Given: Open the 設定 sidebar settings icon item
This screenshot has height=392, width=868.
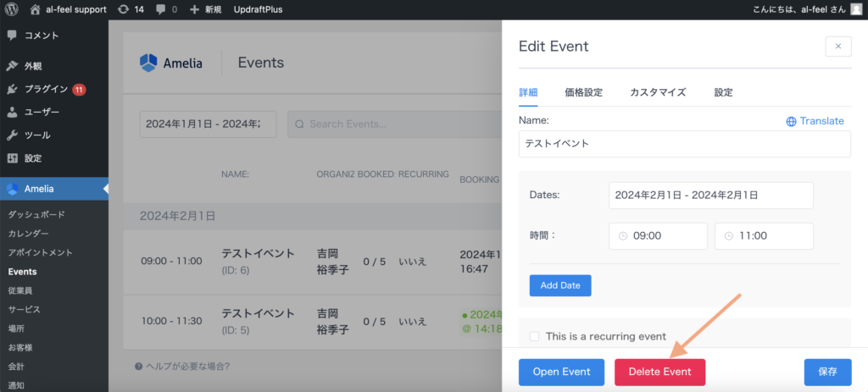Looking at the screenshot, I should click(x=12, y=158).
